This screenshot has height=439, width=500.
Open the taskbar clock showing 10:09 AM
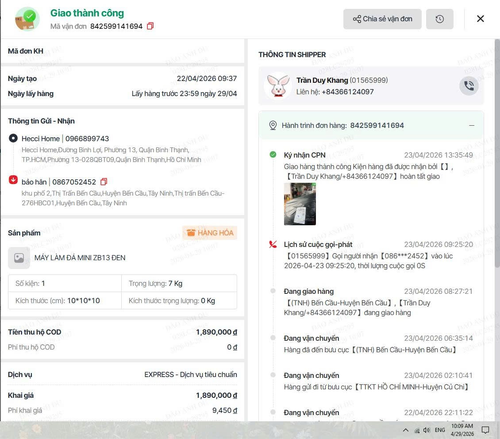click(x=462, y=430)
